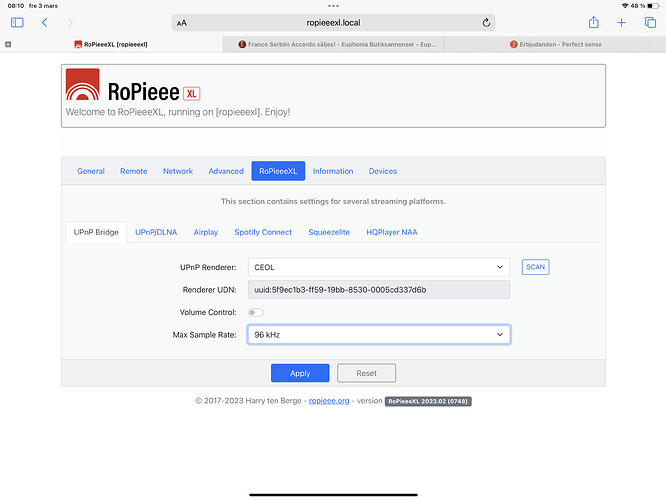Select the Squeezelite sub-tab
Image resolution: width=666 pixels, height=500 pixels.
click(329, 232)
